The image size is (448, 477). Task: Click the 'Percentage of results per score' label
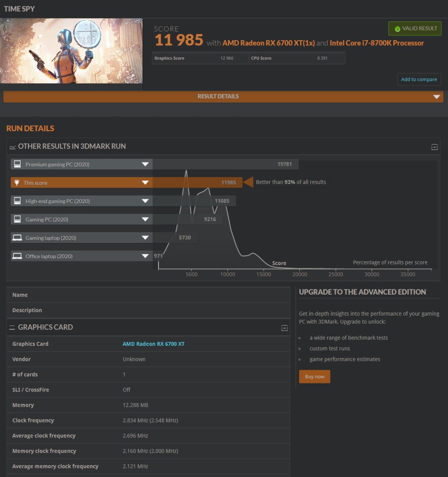pyautogui.click(x=390, y=262)
